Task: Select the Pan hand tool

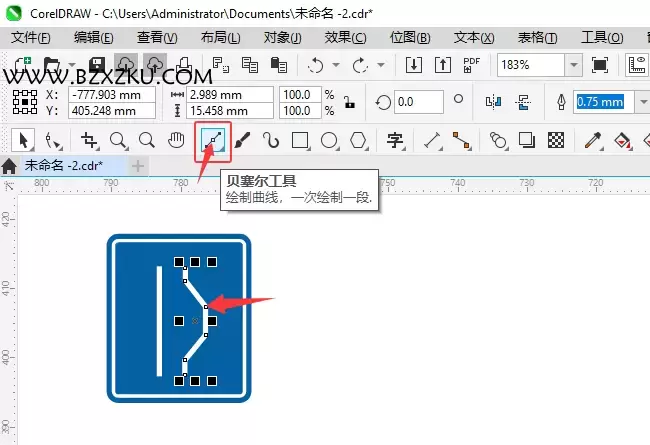Action: pyautogui.click(x=176, y=140)
